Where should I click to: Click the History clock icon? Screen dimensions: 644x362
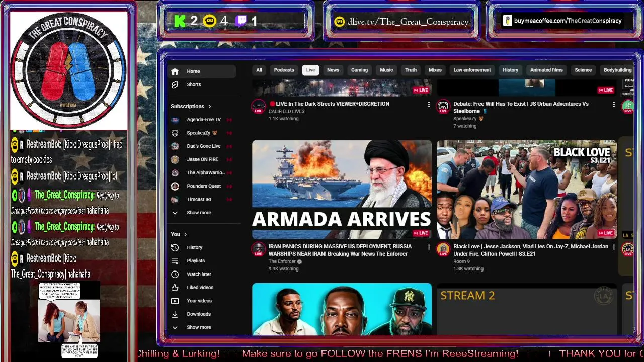coord(175,247)
